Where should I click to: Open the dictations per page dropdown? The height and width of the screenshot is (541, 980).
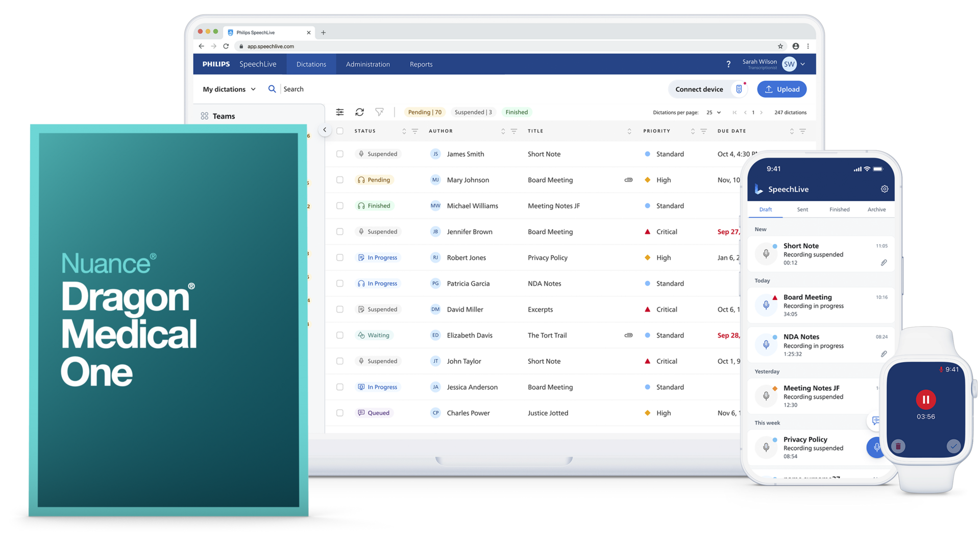(x=714, y=112)
